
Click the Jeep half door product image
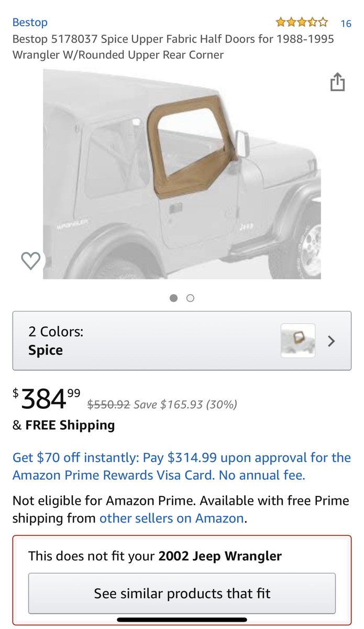(x=182, y=175)
